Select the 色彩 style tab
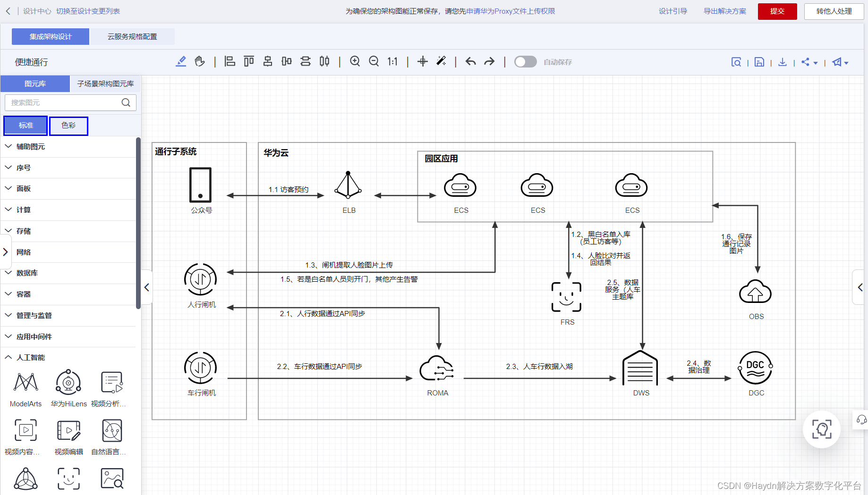The image size is (868, 495). [68, 126]
